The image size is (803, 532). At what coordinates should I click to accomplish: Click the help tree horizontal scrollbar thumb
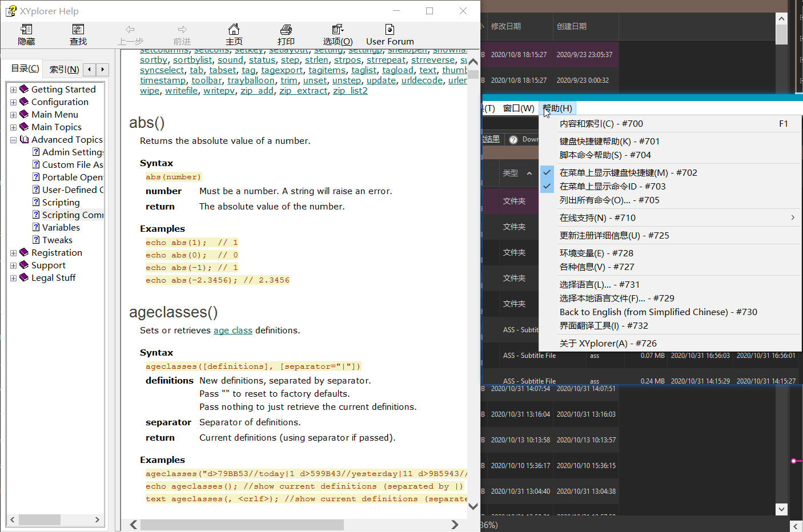click(x=39, y=520)
